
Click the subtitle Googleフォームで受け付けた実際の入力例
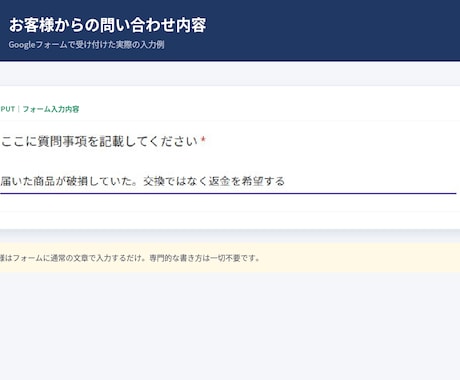(86, 45)
